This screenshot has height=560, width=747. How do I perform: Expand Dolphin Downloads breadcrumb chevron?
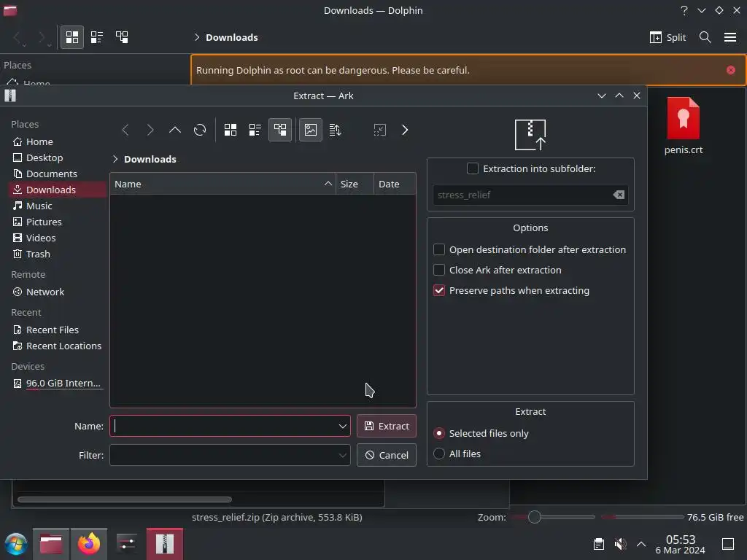point(197,37)
